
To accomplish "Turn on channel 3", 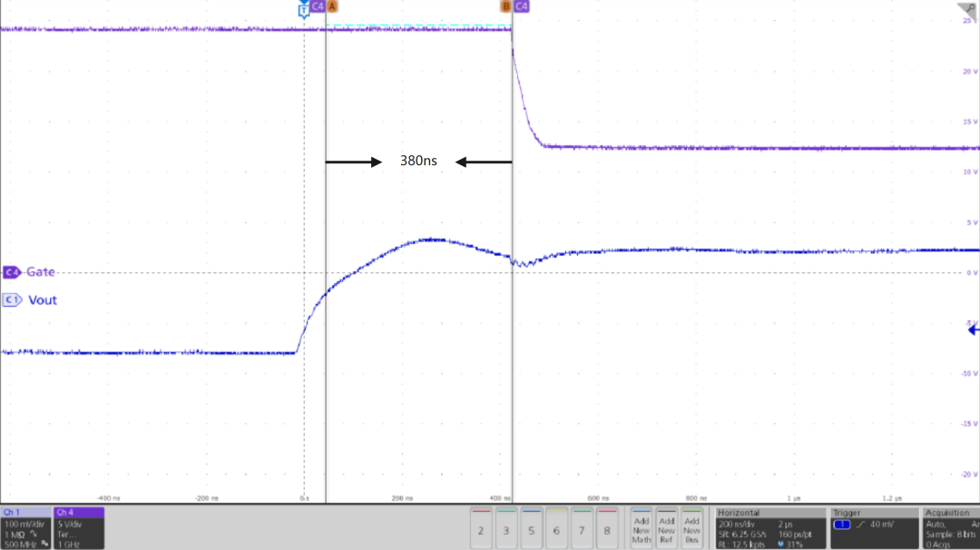I will (x=506, y=528).
